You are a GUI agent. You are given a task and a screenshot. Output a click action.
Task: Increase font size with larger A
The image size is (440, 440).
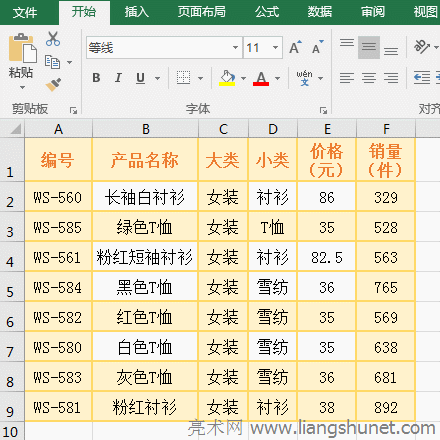click(295, 47)
